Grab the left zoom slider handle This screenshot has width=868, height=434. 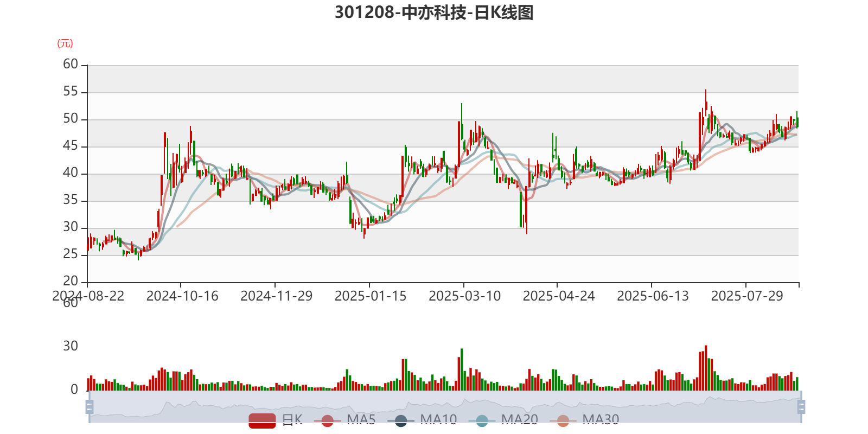click(90, 406)
